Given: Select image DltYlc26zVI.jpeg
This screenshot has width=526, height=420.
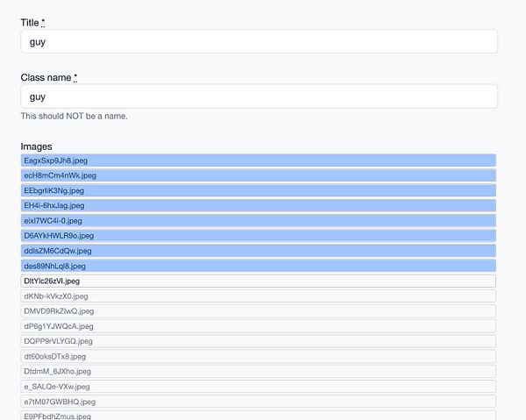Looking at the screenshot, I should click(x=259, y=281).
